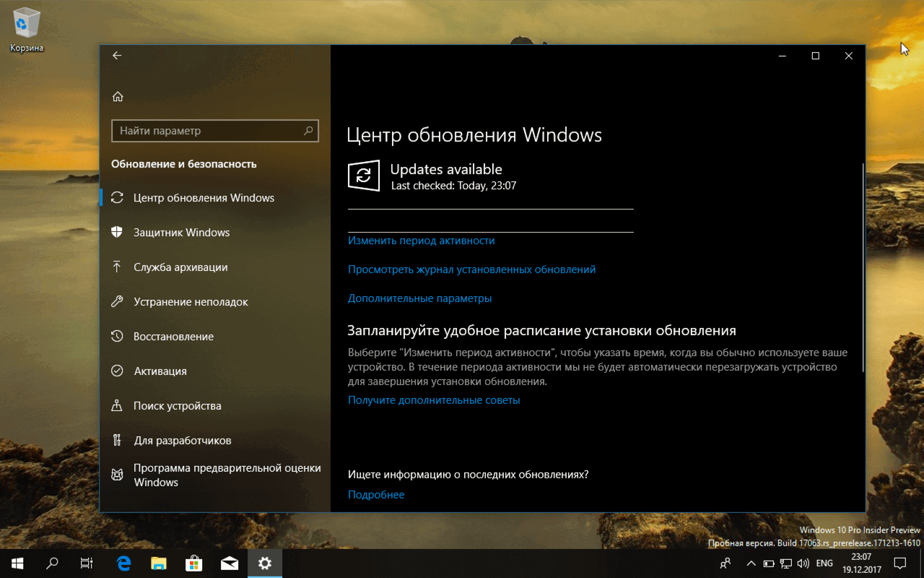924x578 pixels.
Task: Click the magnifier icon in the search box
Action: coord(308,131)
